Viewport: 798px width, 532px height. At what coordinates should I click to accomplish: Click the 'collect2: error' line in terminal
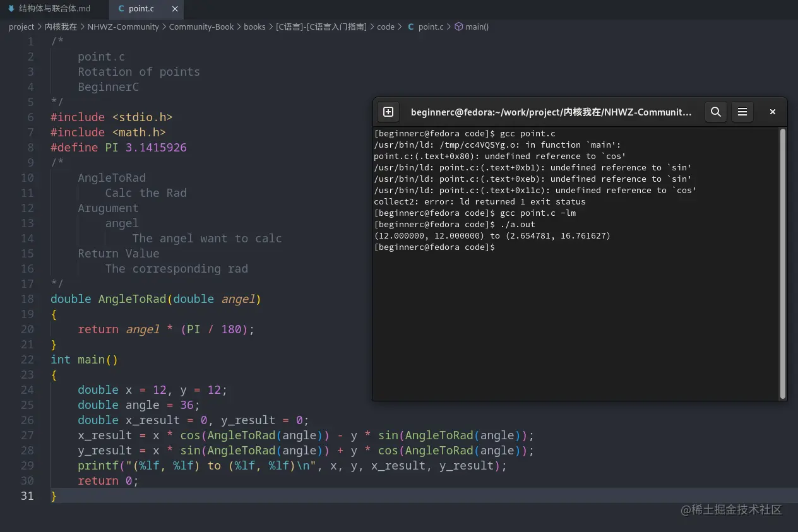480,201
